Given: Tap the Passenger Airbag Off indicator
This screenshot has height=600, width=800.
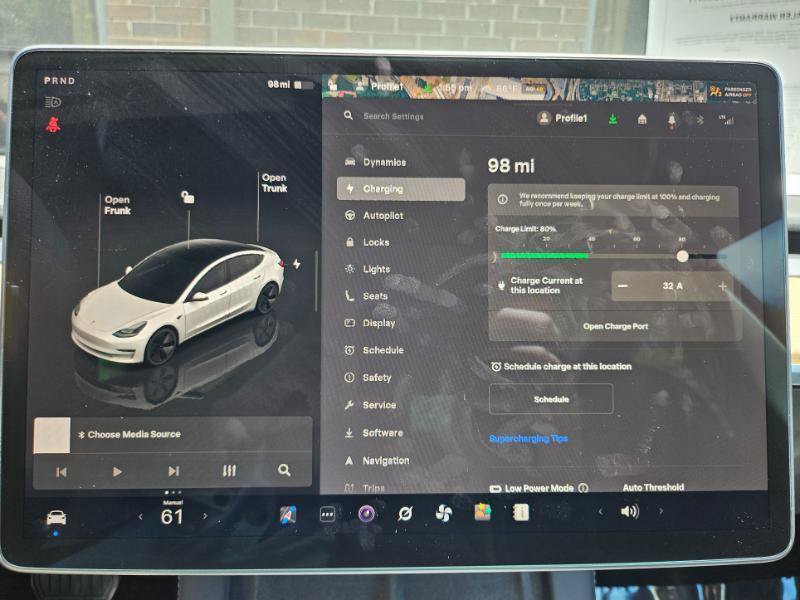Looking at the screenshot, I should pos(730,92).
